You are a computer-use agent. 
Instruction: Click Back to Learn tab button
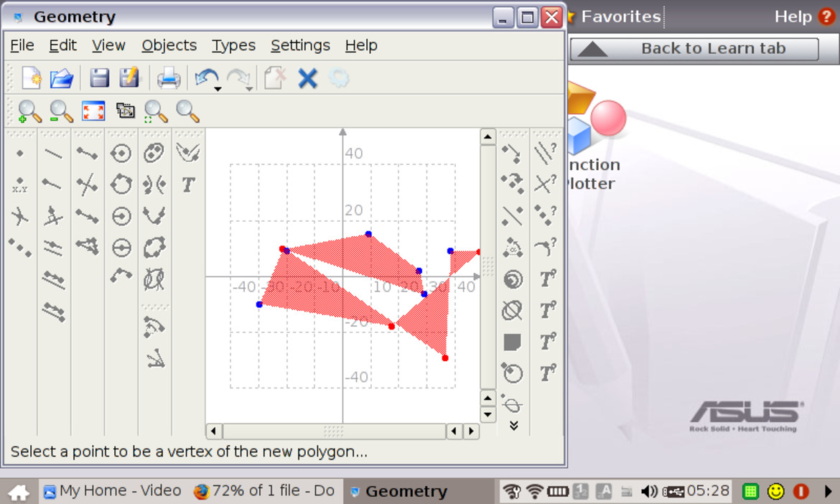(x=694, y=49)
